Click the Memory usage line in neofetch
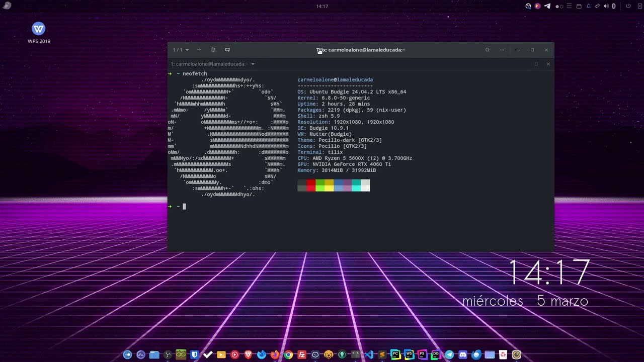 337,170
